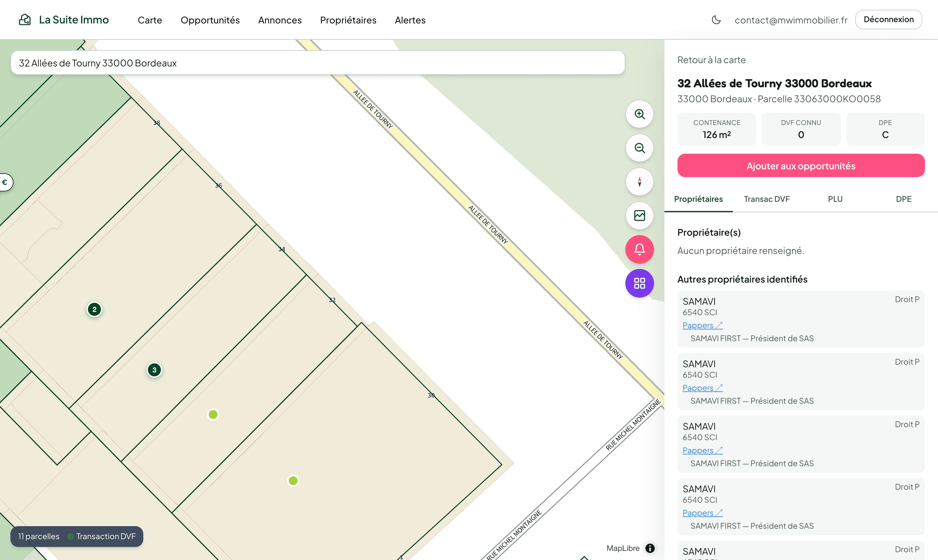Click the DVF CONNU 0 stat card
Viewport: 938px width, 560px height.
(801, 129)
